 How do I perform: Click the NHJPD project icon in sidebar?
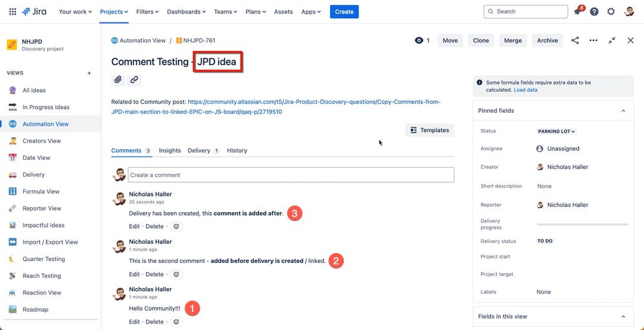(x=12, y=44)
